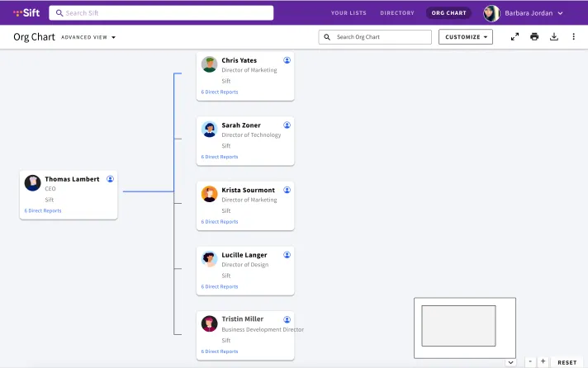Open the Your Lists tab
Viewport: 588px width, 368px height.
click(349, 13)
